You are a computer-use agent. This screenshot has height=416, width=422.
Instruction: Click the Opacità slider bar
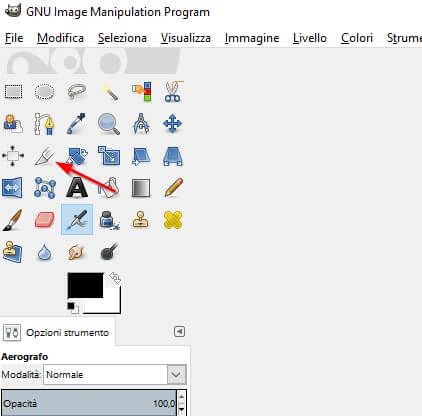(89, 403)
